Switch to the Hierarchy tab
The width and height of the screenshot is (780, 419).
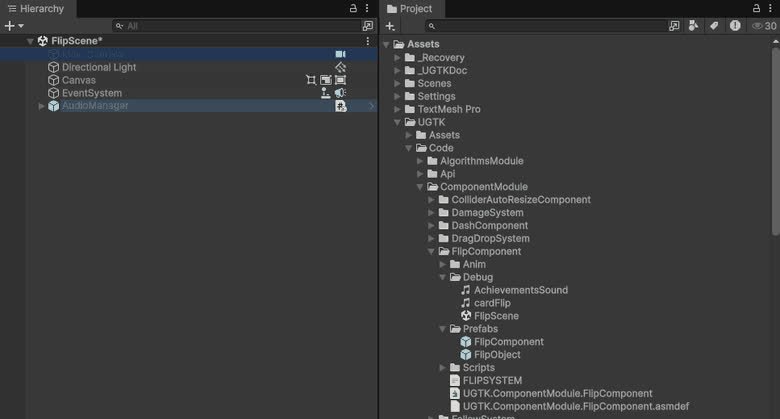(36, 9)
